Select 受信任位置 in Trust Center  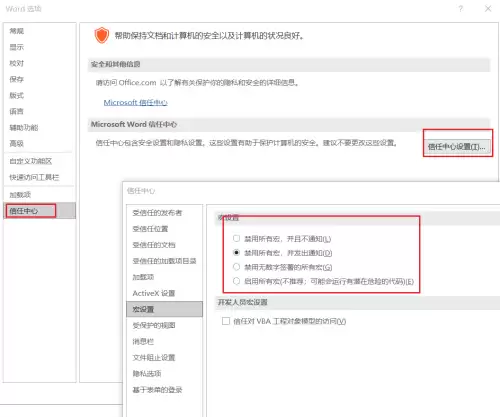tap(150, 229)
